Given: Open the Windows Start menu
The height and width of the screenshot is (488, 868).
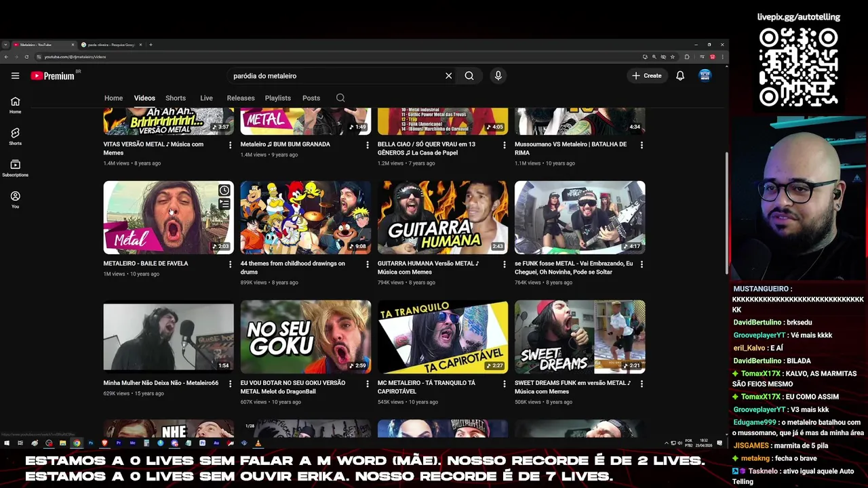Looking at the screenshot, I should coord(7,443).
